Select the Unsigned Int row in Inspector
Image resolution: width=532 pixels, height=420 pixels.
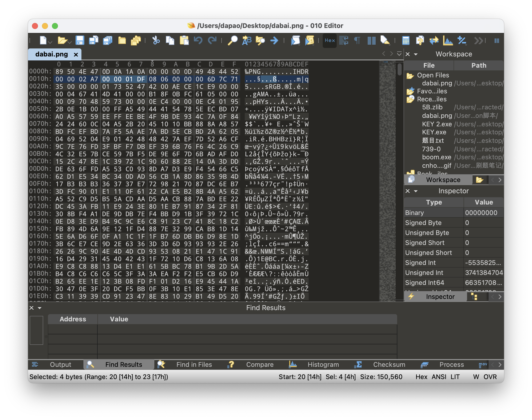[454, 273]
